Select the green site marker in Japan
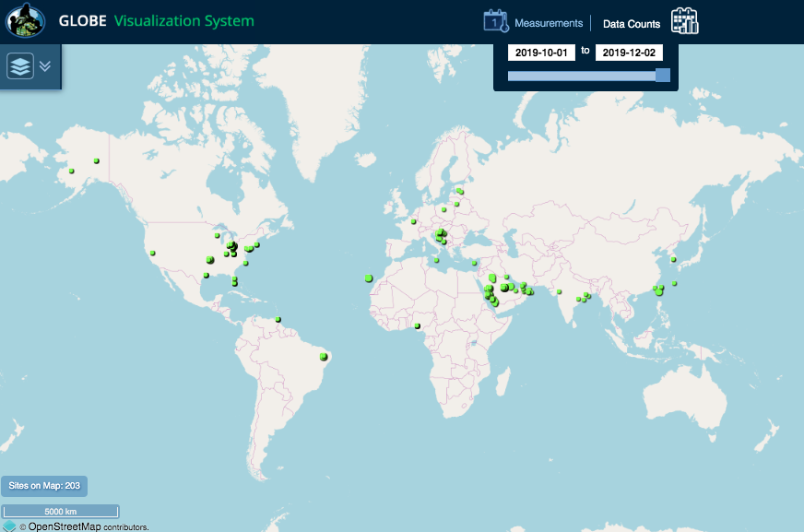 (x=674, y=259)
